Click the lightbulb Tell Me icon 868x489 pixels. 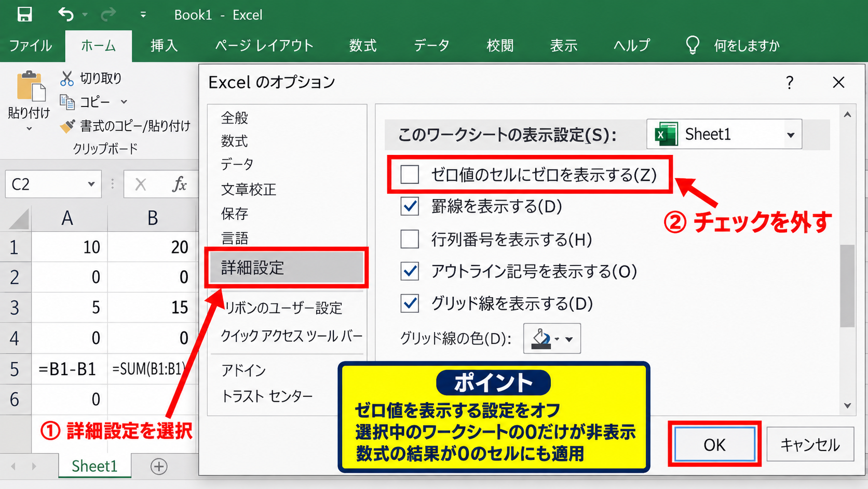point(693,45)
